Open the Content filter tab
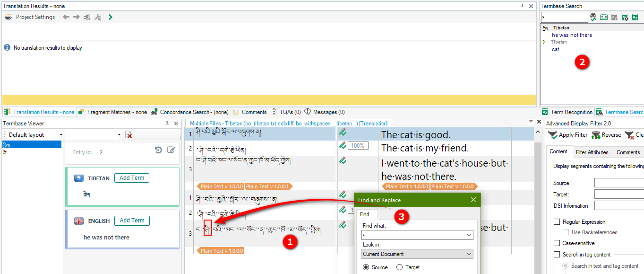 558,152
